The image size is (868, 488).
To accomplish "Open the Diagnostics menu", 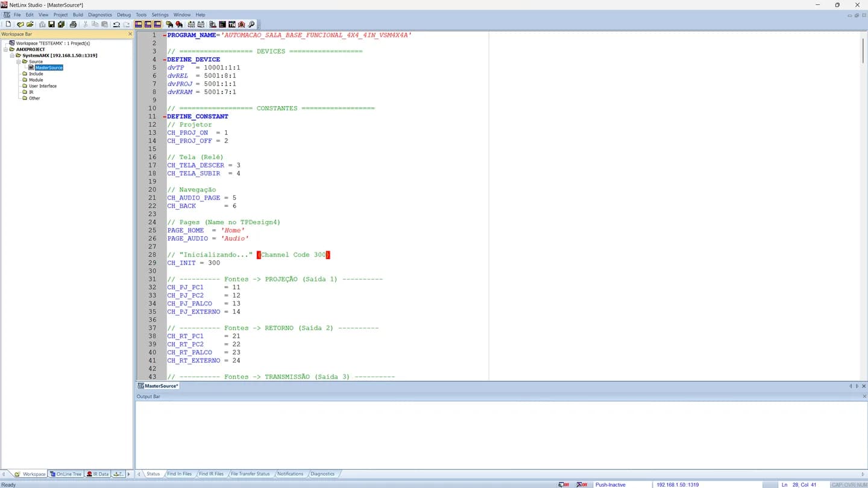I will [100, 14].
